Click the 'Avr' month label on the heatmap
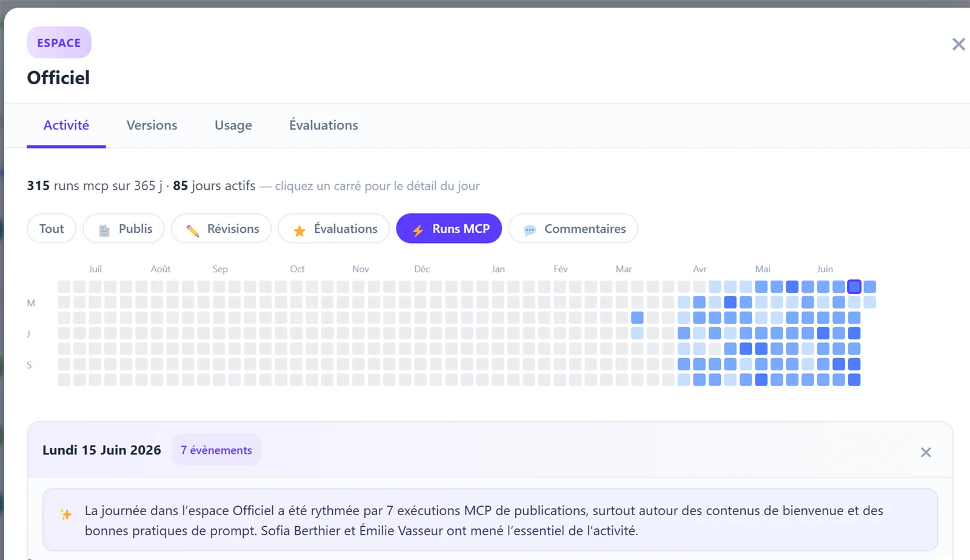The image size is (970, 560). pyautogui.click(x=700, y=269)
